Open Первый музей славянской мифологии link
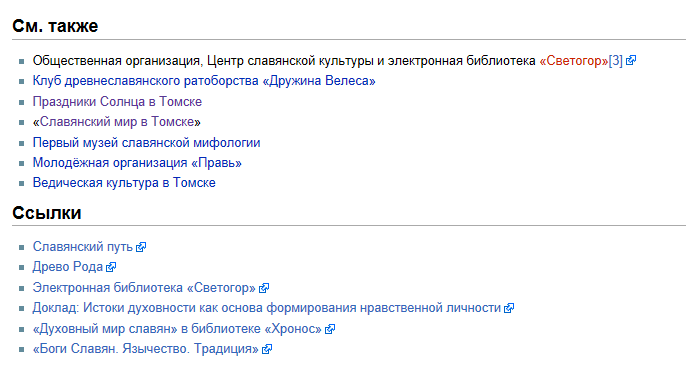686x380 pixels. (x=147, y=143)
